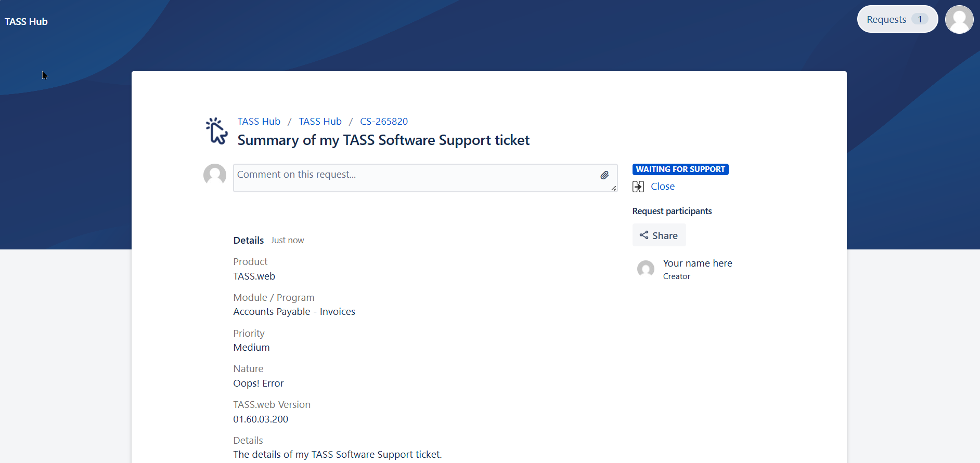Click the creator avatar beside Your name here
This screenshot has height=463, width=980.
tap(646, 269)
